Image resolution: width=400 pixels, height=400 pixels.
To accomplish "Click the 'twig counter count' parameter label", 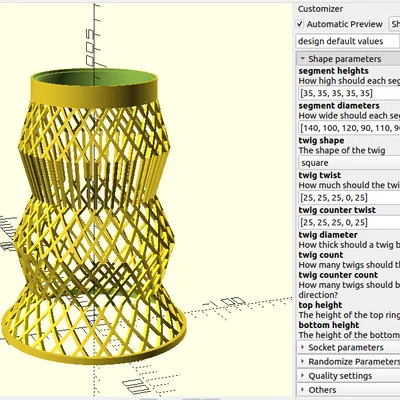I will point(338,275).
